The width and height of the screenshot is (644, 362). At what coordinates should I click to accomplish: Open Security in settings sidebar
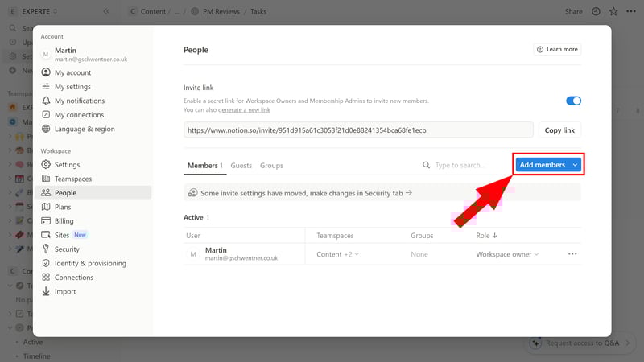pyautogui.click(x=67, y=249)
